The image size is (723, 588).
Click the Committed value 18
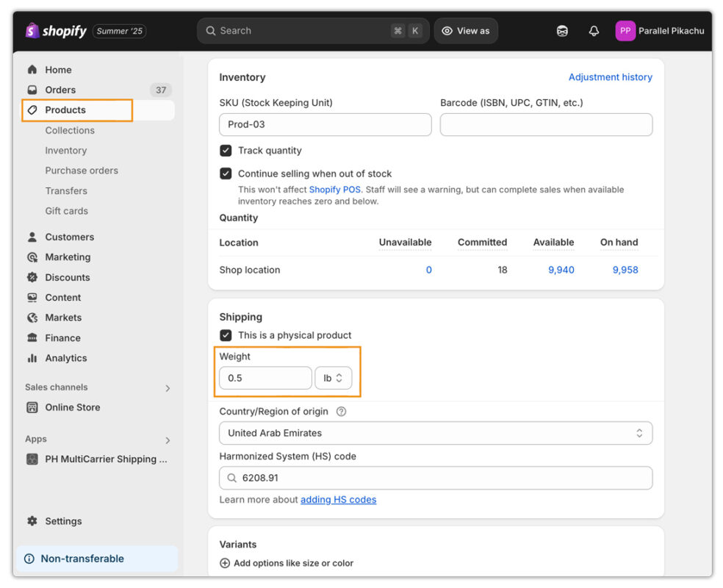click(x=502, y=270)
